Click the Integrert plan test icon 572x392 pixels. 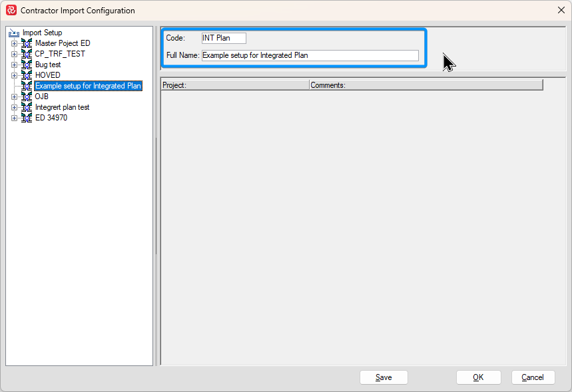coord(27,107)
